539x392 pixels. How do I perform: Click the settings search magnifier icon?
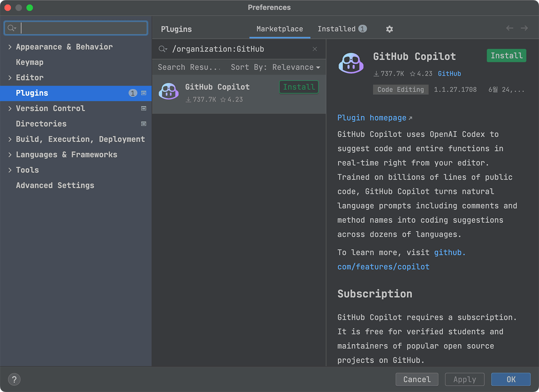tap(12, 28)
